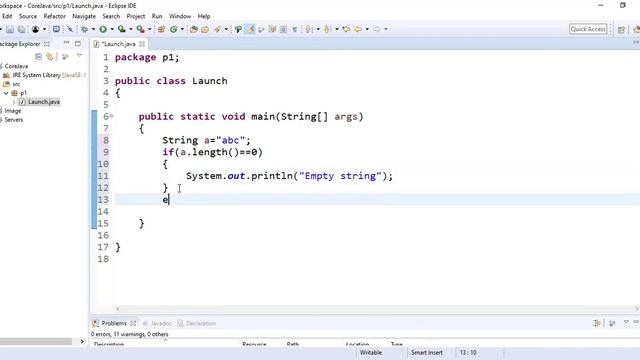Click the Open Type icon
This screenshot has height=360, width=640.
tap(194, 29)
